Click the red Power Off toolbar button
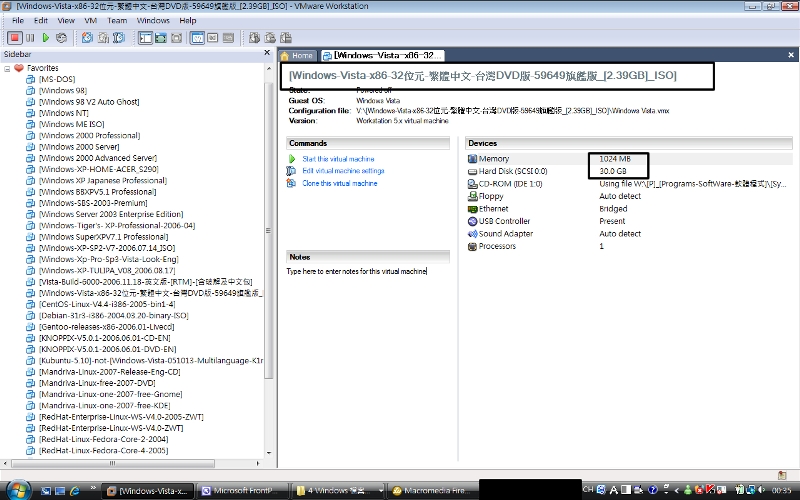 (15, 38)
